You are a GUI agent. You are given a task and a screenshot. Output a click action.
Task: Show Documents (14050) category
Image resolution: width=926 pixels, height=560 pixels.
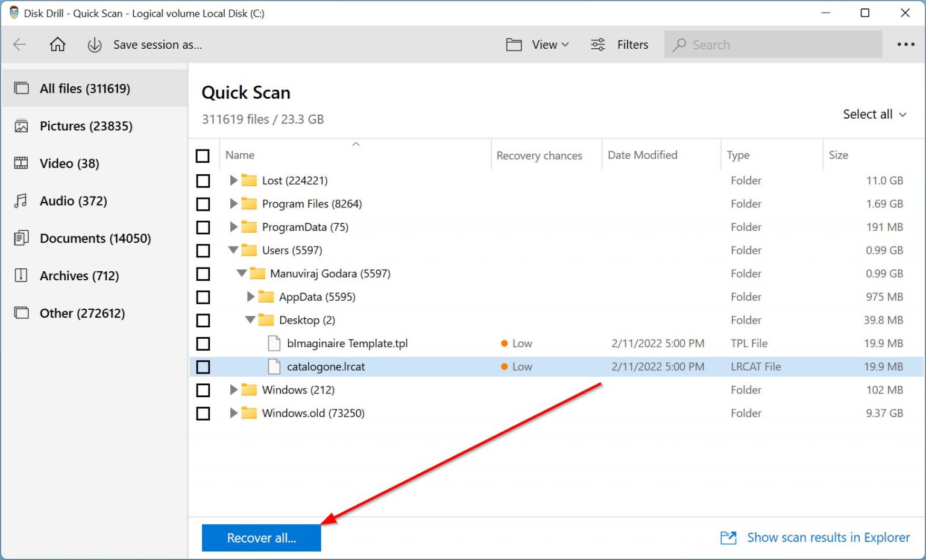(95, 238)
